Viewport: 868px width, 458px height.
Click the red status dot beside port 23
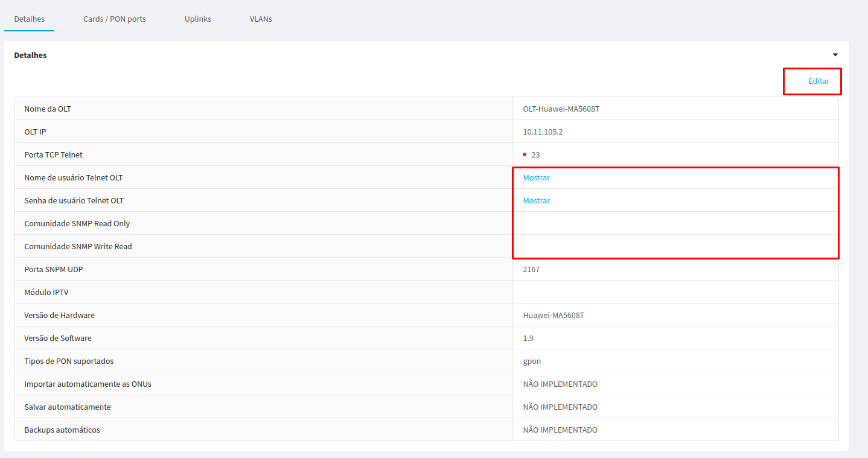[525, 154]
